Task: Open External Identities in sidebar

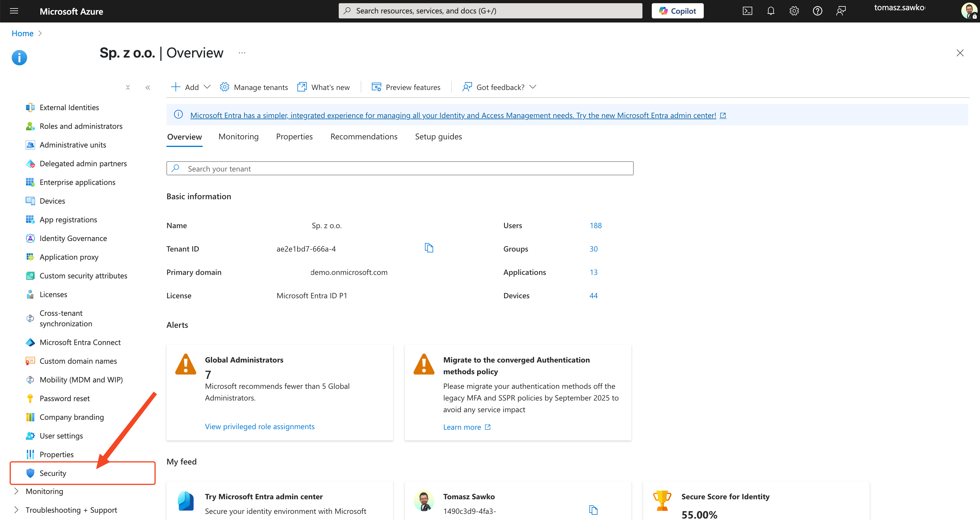Action: tap(69, 108)
